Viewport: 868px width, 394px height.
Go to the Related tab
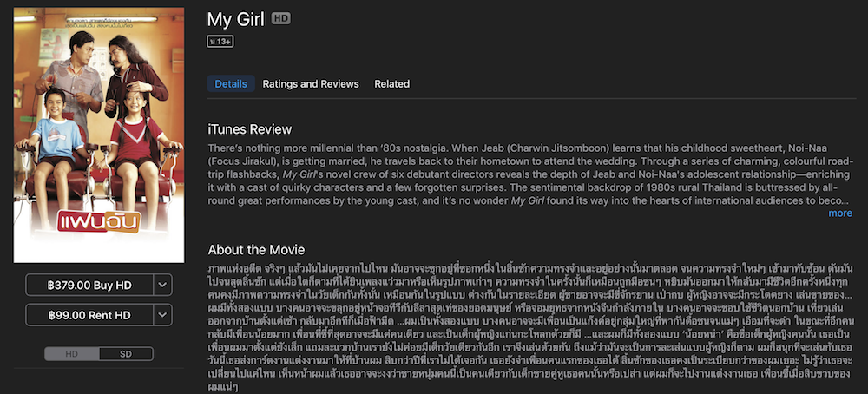391,84
